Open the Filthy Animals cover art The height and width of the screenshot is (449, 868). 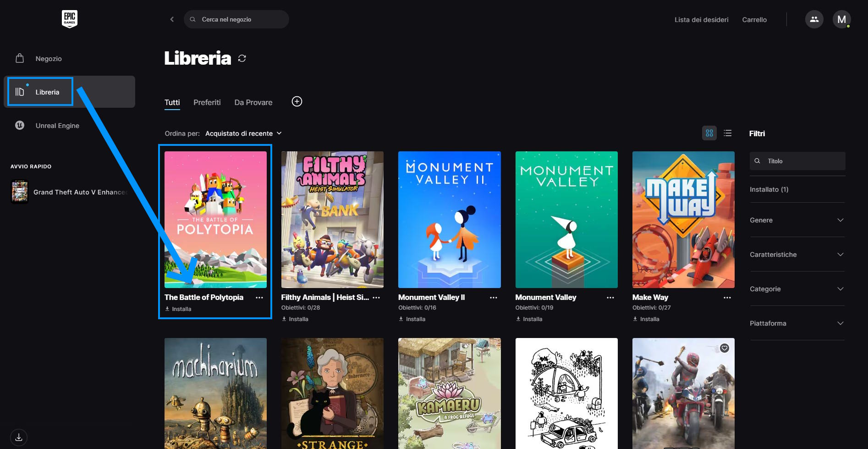[332, 220]
